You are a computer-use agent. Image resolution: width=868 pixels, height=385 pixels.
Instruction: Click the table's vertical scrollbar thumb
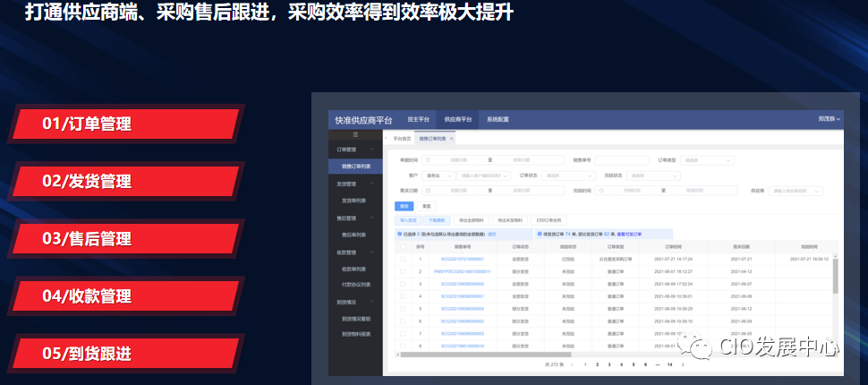tap(836, 276)
